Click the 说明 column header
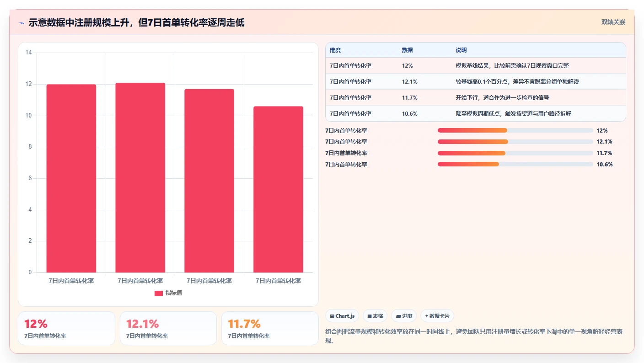Viewport: 644px width, 363px height. pyautogui.click(x=461, y=50)
